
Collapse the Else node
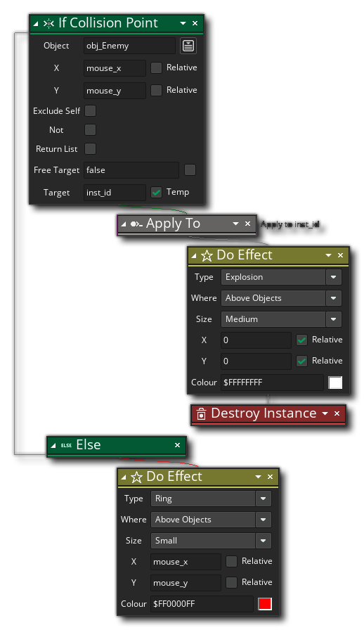[53, 446]
